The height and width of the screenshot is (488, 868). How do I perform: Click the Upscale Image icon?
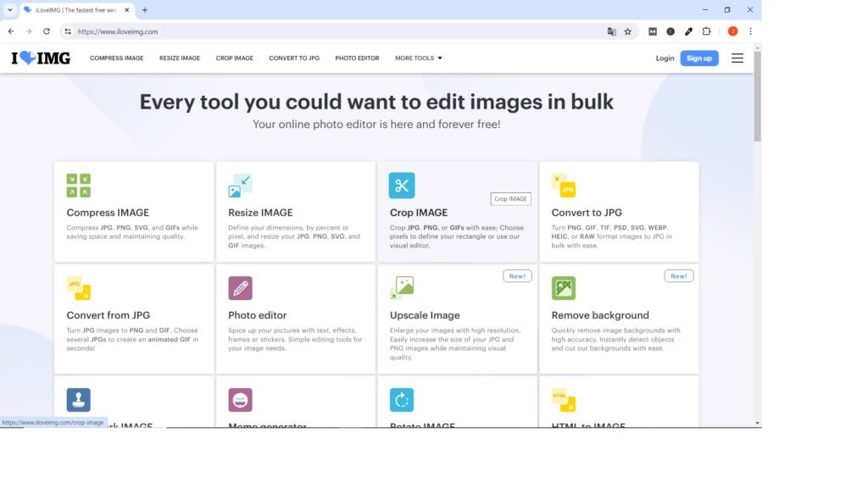click(402, 288)
